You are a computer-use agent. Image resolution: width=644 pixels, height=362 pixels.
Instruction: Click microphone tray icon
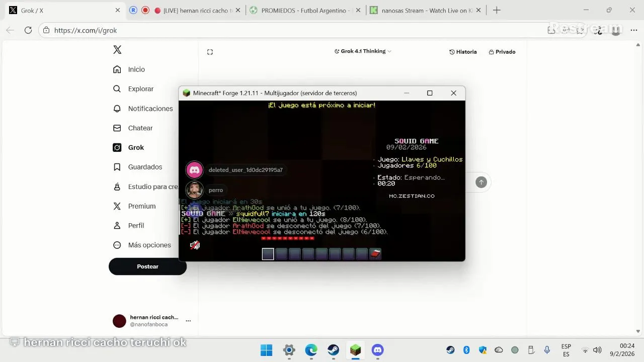[547, 350]
